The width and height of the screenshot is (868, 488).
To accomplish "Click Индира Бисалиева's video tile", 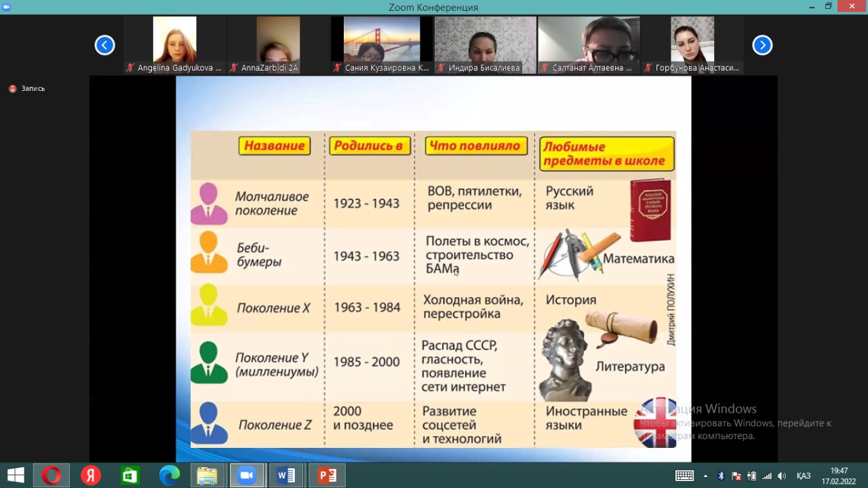I will pyautogui.click(x=485, y=45).
